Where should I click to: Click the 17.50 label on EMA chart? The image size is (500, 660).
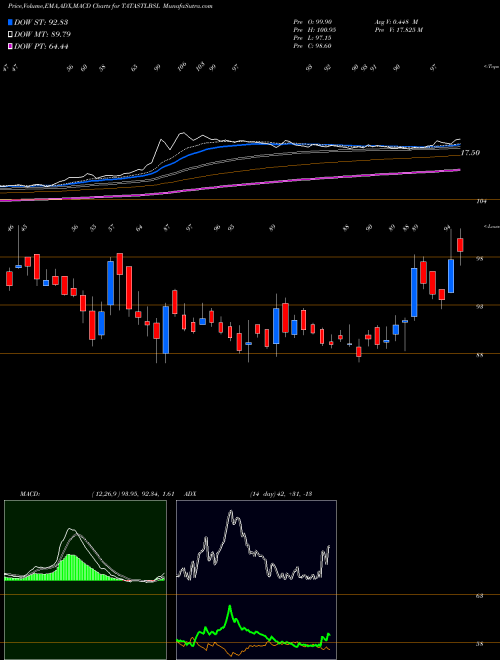click(x=470, y=153)
